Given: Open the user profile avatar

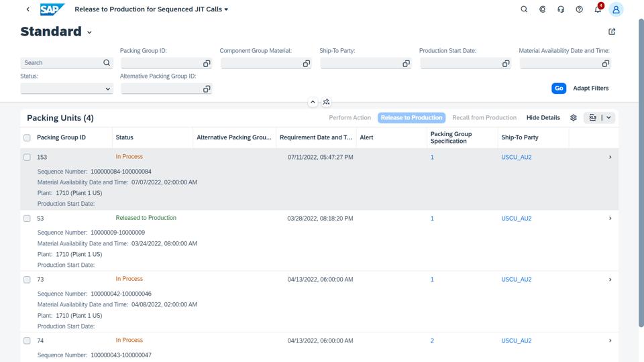Looking at the screenshot, I should coord(616,9).
